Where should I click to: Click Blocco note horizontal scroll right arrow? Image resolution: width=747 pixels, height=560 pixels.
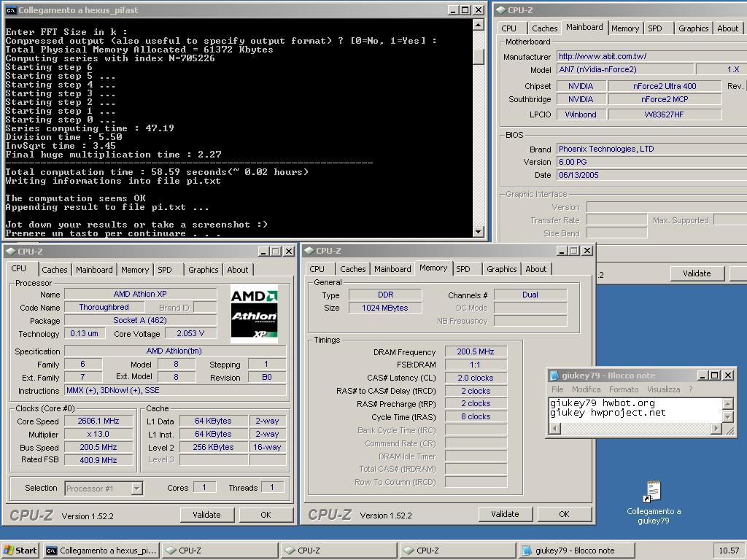[x=716, y=429]
